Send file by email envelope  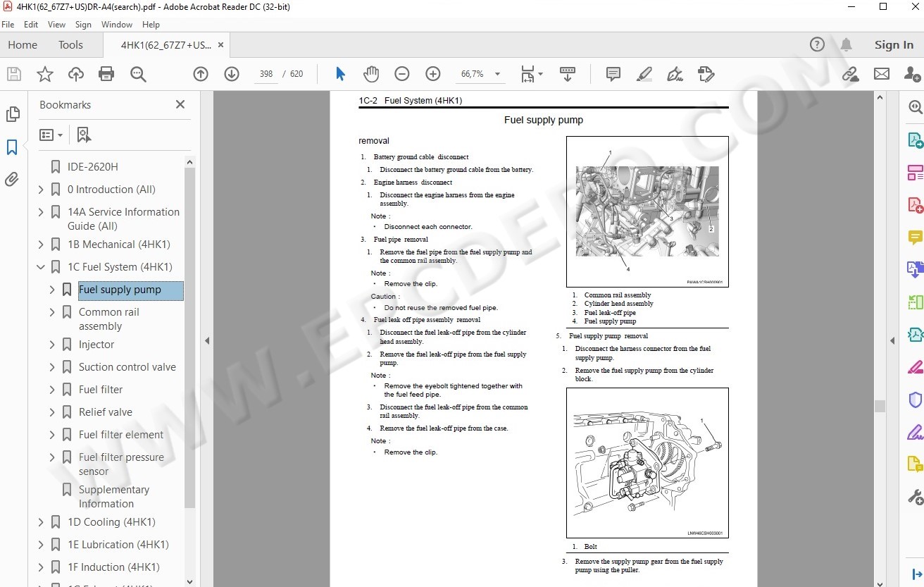tap(881, 74)
